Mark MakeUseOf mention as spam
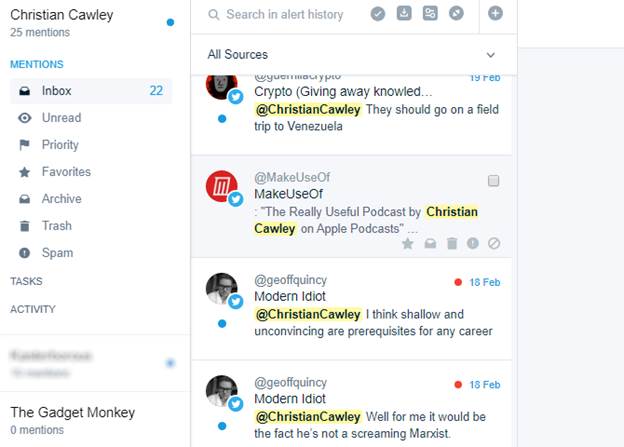 (x=473, y=243)
